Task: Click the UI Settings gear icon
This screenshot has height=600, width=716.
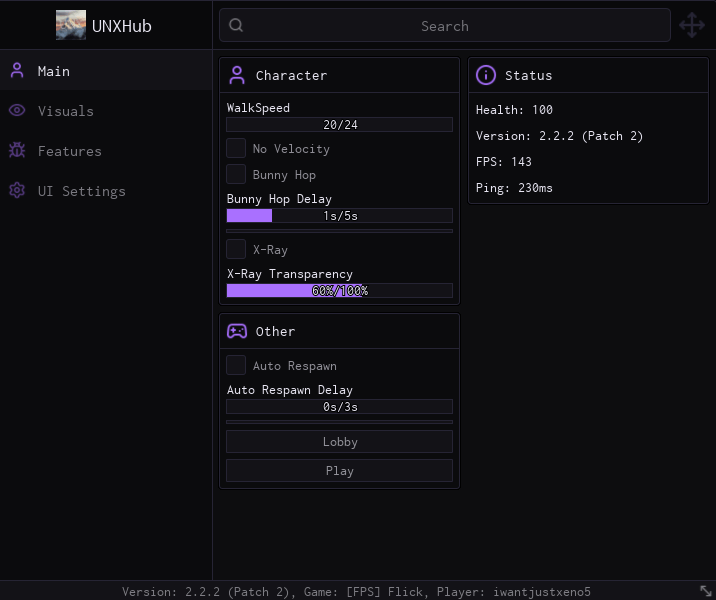Action: [x=17, y=190]
